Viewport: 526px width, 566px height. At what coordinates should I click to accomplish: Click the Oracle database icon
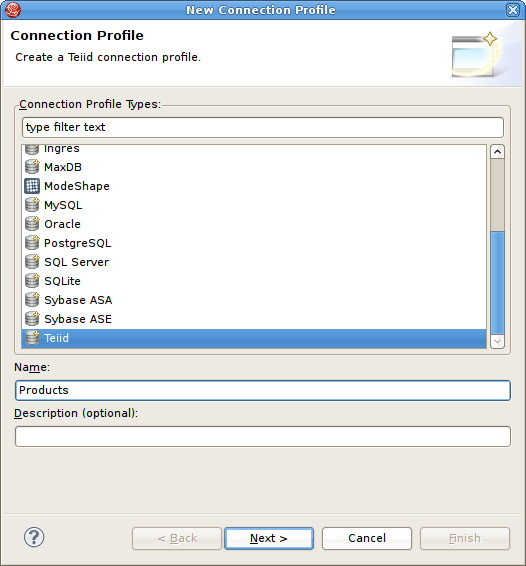tap(32, 224)
